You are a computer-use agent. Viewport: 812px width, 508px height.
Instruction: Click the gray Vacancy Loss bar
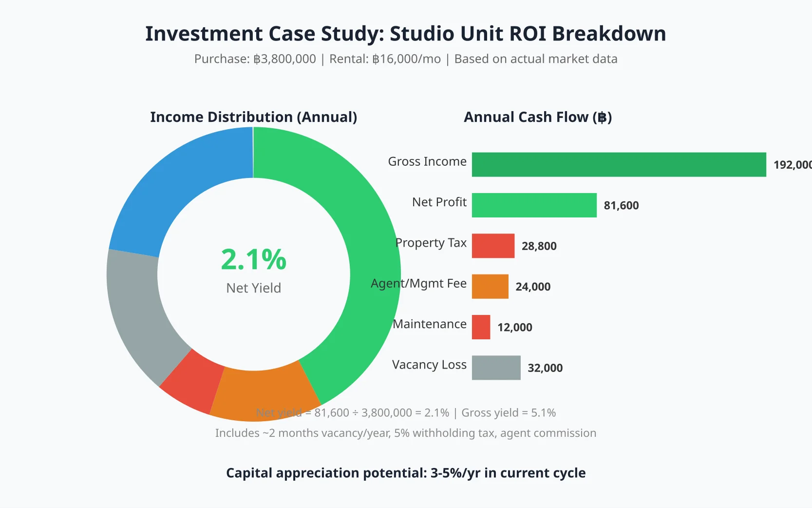click(496, 368)
